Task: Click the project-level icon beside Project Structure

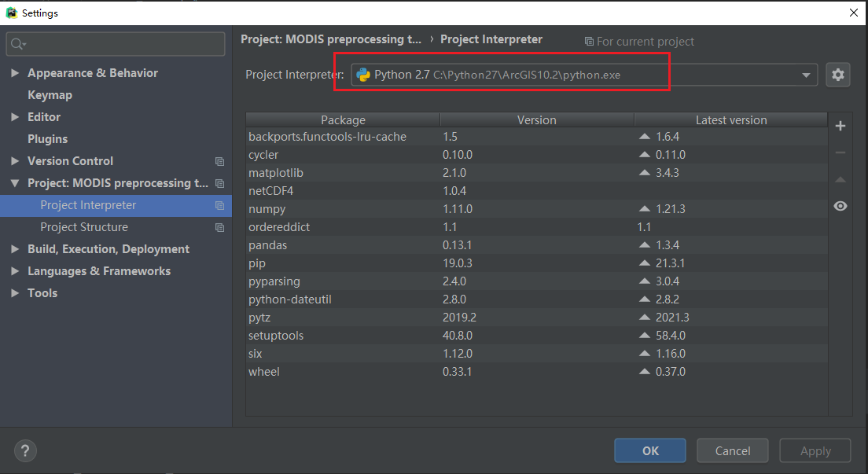Action: 220,227
